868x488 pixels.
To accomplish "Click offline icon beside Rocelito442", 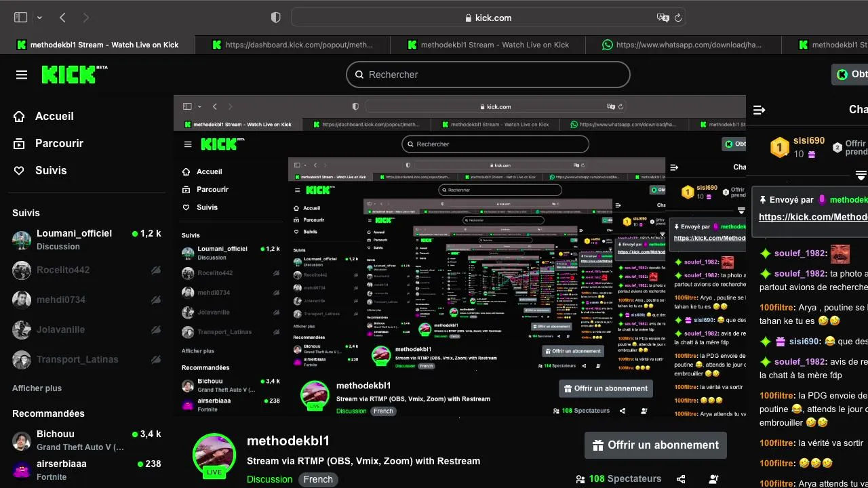I will click(x=156, y=270).
